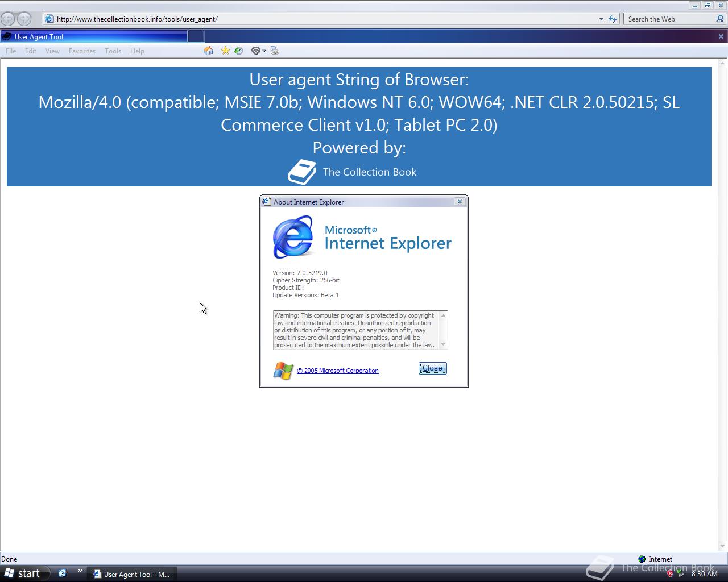Screen dimensions: 728x582
Task: Click The Collection Book logo icon
Action: tap(302, 172)
